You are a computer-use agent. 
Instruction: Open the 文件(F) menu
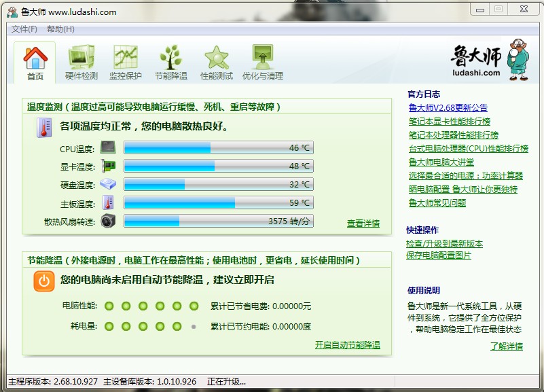tap(24, 29)
